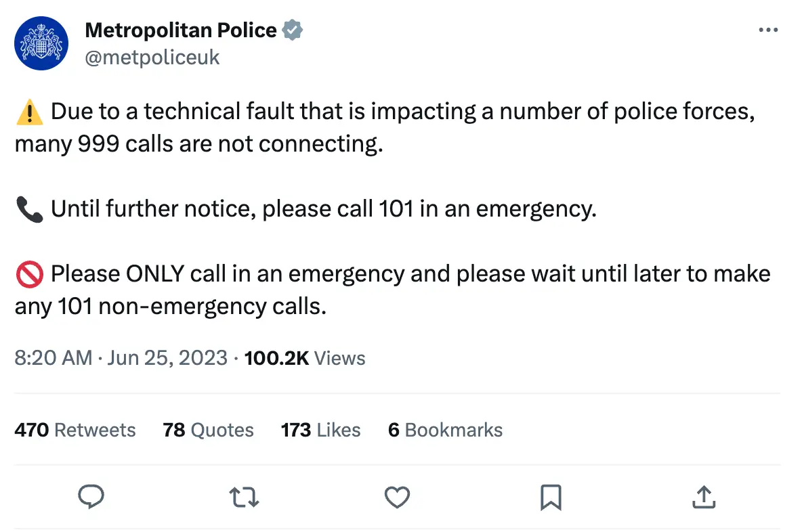Retweet this post using the arrows icon
802x532 pixels.
244,497
